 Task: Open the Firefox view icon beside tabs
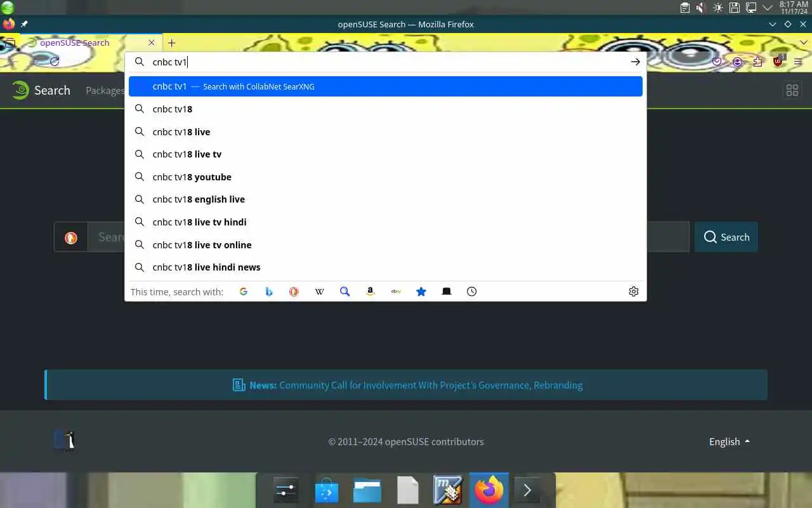coord(9,43)
